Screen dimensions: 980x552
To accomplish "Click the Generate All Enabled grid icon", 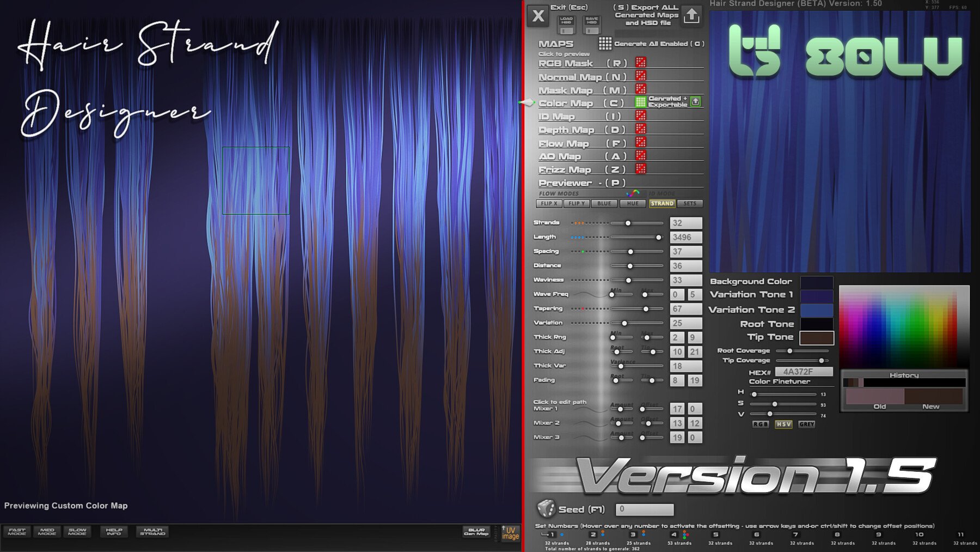I will pos(605,43).
